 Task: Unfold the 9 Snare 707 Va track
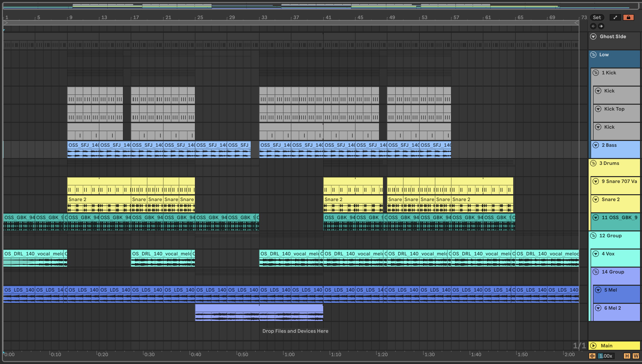click(596, 181)
